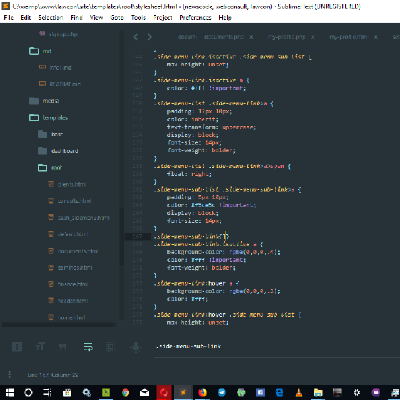Click the tab forward navigation arrow
Image resolution: width=400 pixels, height=400 pixels.
click(x=149, y=37)
